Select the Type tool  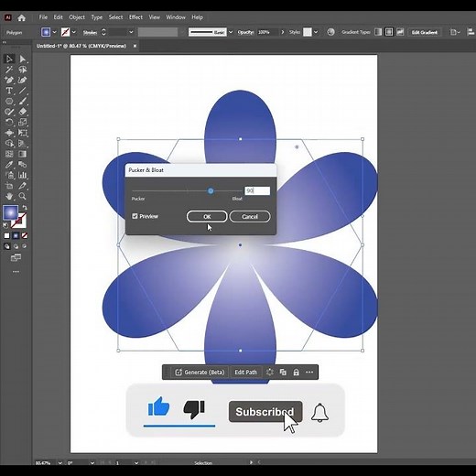[x=9, y=91]
